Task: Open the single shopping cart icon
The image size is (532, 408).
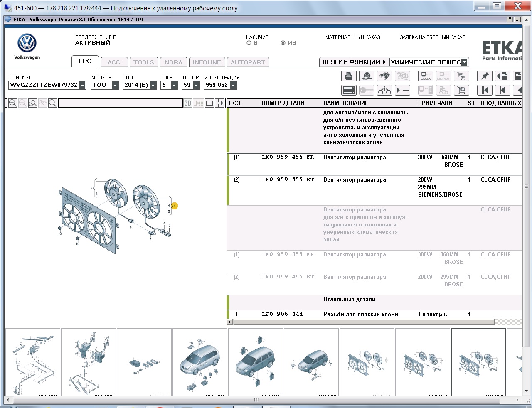Action: click(461, 90)
